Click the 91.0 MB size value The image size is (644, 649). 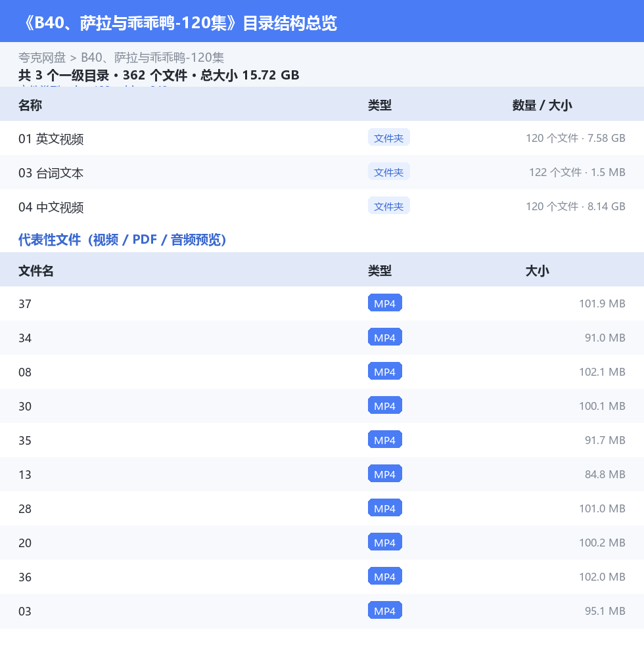605,338
